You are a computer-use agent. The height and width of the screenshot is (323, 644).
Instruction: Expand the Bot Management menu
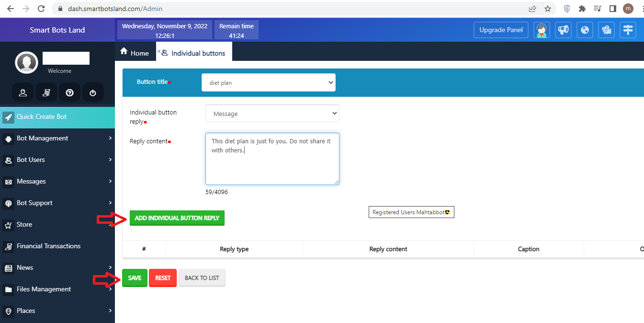(x=57, y=138)
